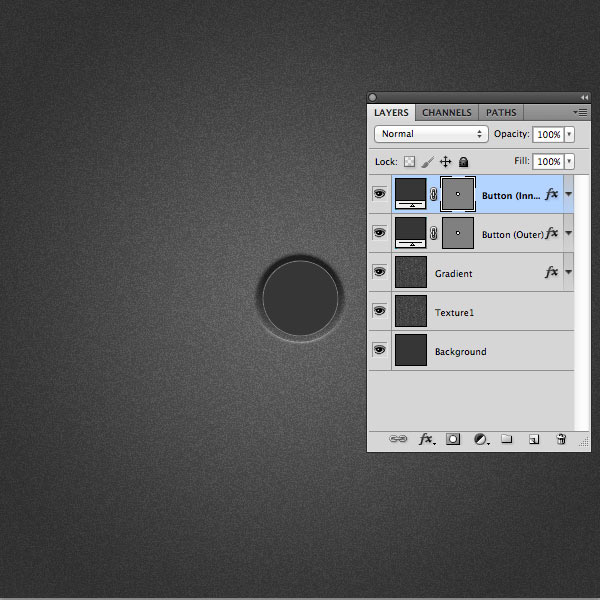Create a new layer
The height and width of the screenshot is (600, 600).
click(x=534, y=439)
